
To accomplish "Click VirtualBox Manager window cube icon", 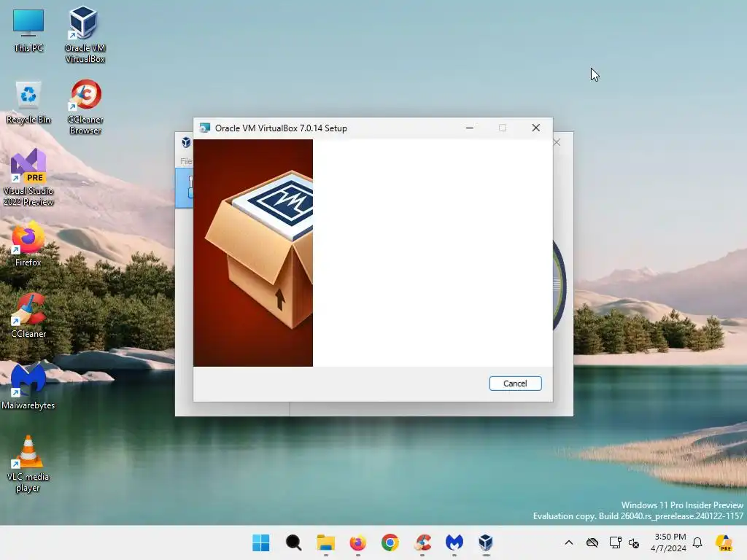I will (x=186, y=142).
